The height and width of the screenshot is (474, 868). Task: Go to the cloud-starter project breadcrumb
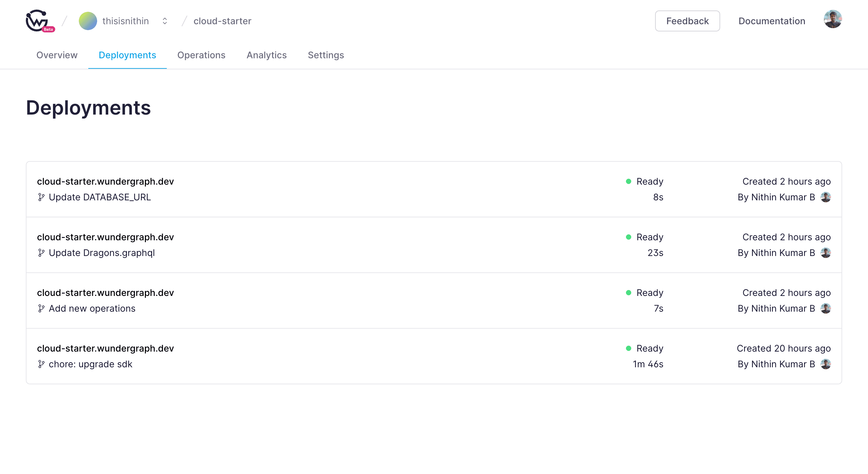point(222,21)
